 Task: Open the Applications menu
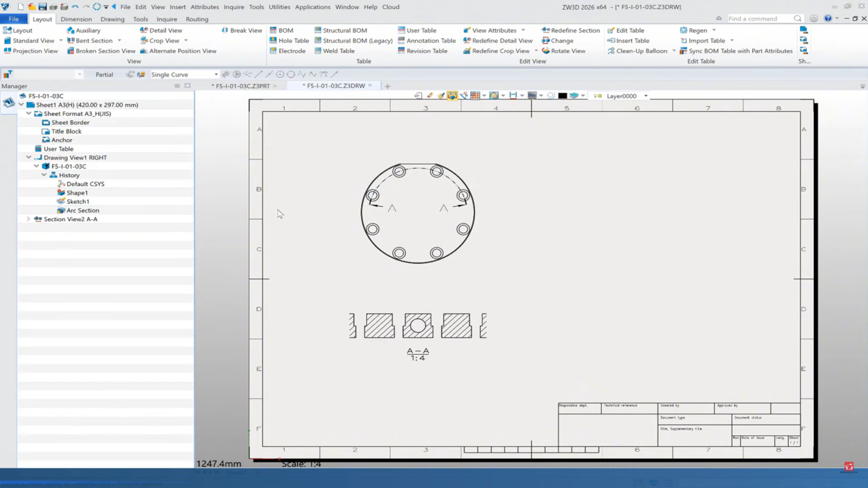click(312, 7)
